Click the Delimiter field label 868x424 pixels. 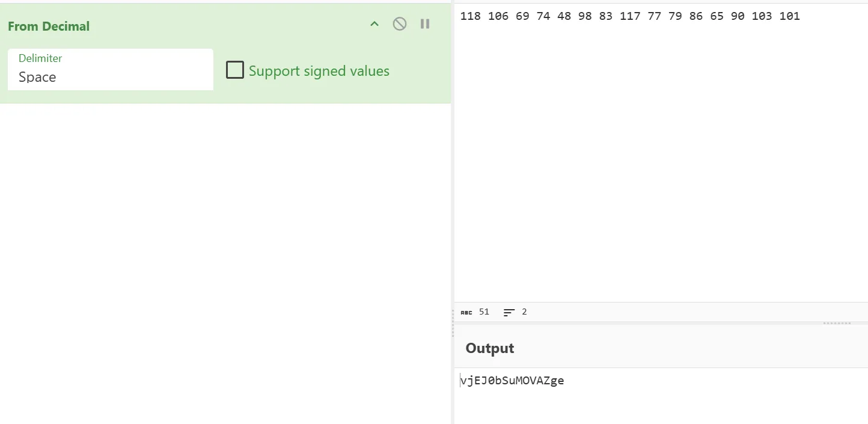[40, 58]
